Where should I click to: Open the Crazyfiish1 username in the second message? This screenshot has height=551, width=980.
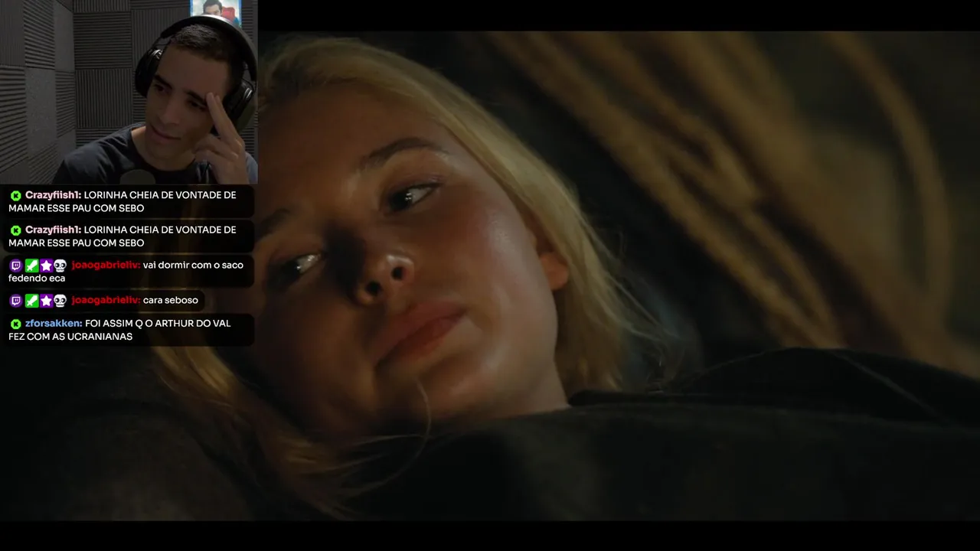[53, 230]
